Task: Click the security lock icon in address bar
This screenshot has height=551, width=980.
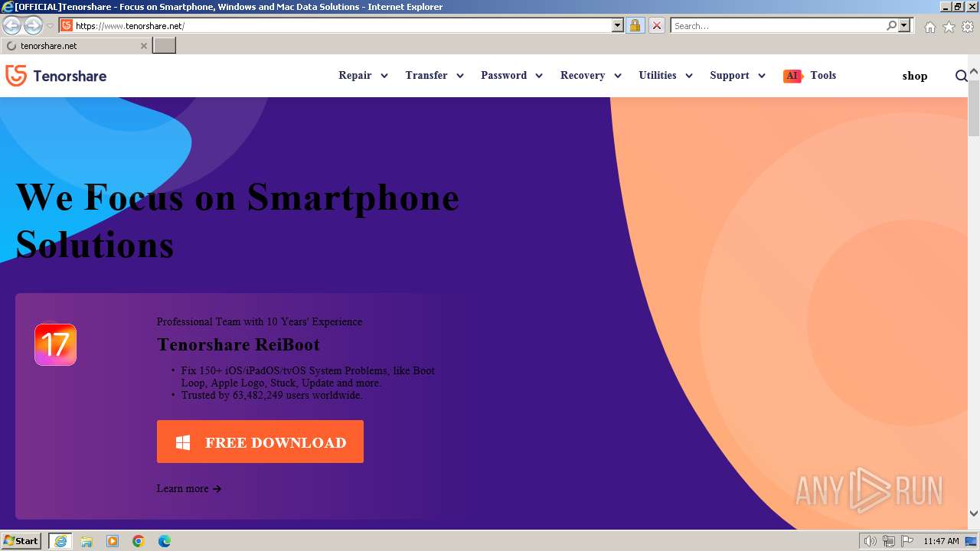Action: tap(635, 25)
